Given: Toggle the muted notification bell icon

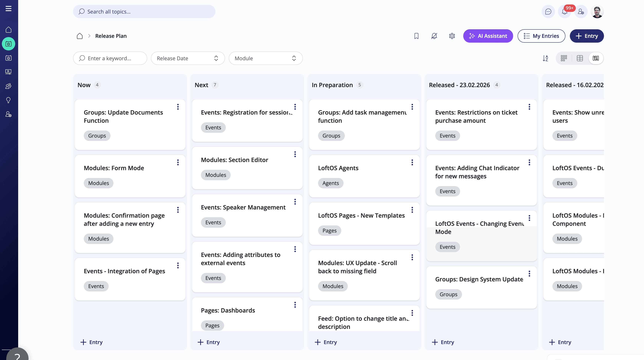Looking at the screenshot, I should (x=434, y=36).
